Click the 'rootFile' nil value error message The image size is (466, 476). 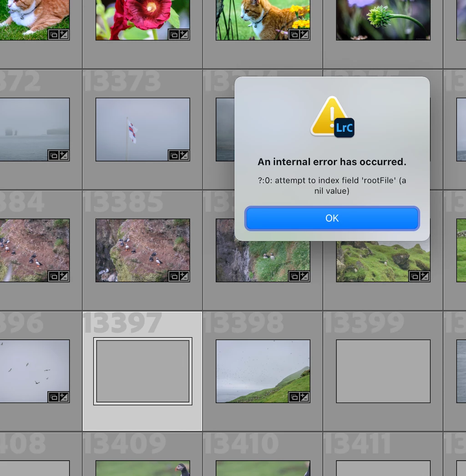[332, 185]
